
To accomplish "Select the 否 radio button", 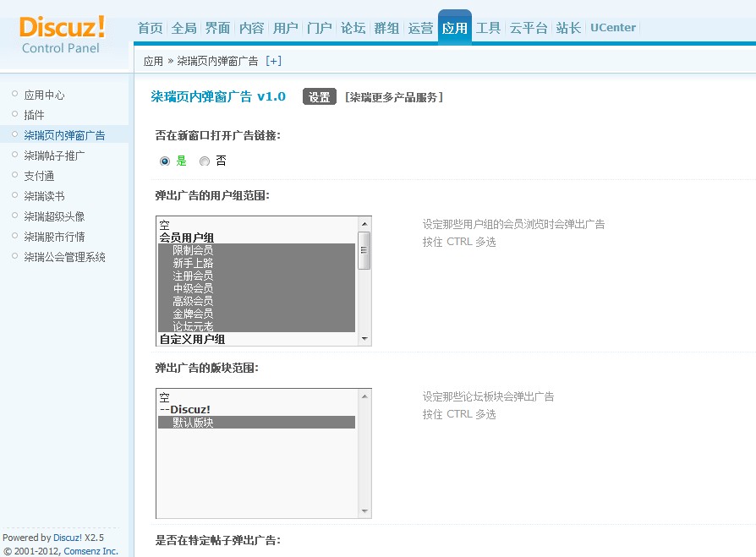I will point(205,161).
